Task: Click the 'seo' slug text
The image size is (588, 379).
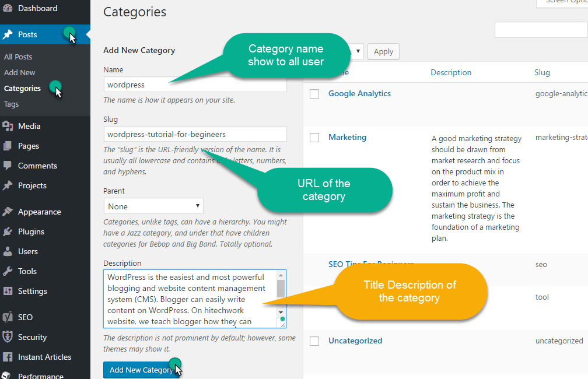Action: 541,265
